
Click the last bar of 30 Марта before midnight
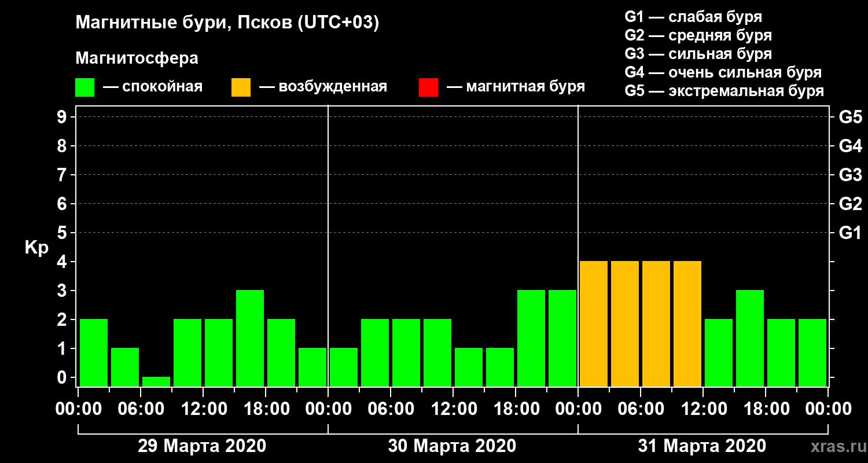[562, 338]
